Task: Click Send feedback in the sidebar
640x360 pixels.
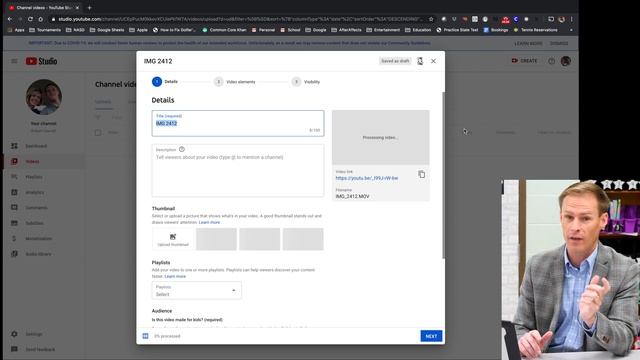Action: 43,349
